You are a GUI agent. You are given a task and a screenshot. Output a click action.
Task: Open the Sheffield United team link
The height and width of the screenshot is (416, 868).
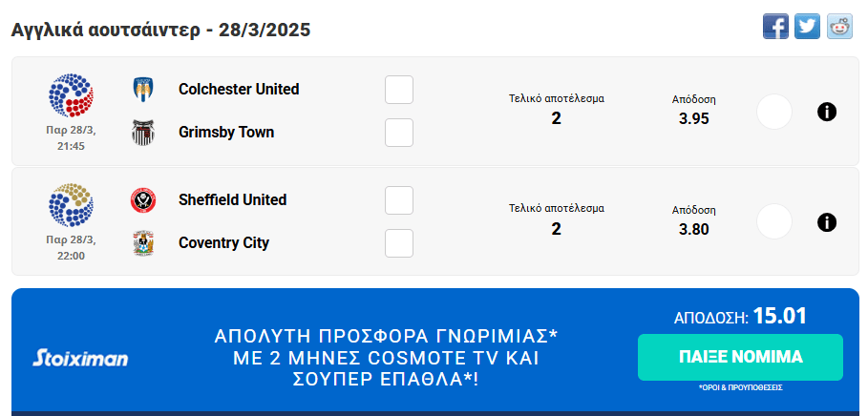tap(232, 200)
